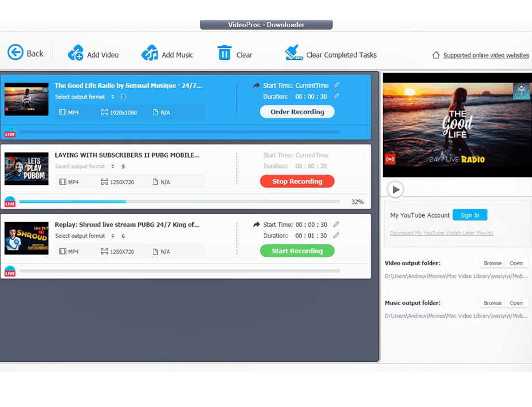
Task: Browse music output folder
Action: (x=492, y=303)
